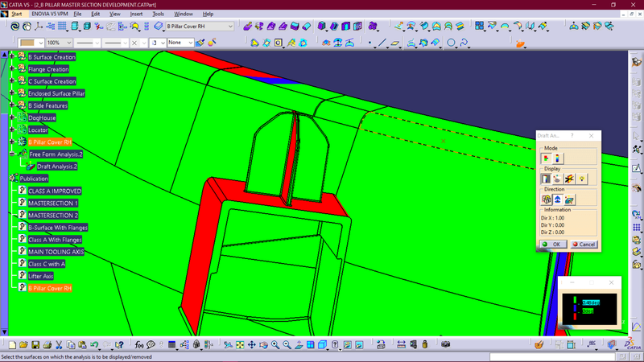Image resolution: width=644 pixels, height=362 pixels.
Task: Confirm Draft Analysis with OK
Action: pos(553,245)
